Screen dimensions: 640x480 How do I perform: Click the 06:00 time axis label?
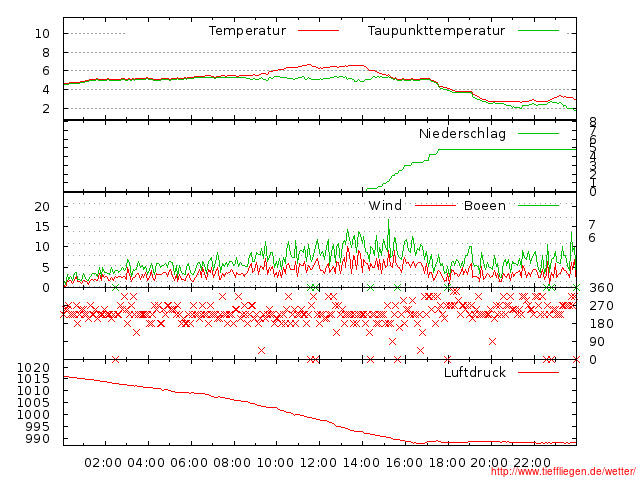coord(189,463)
